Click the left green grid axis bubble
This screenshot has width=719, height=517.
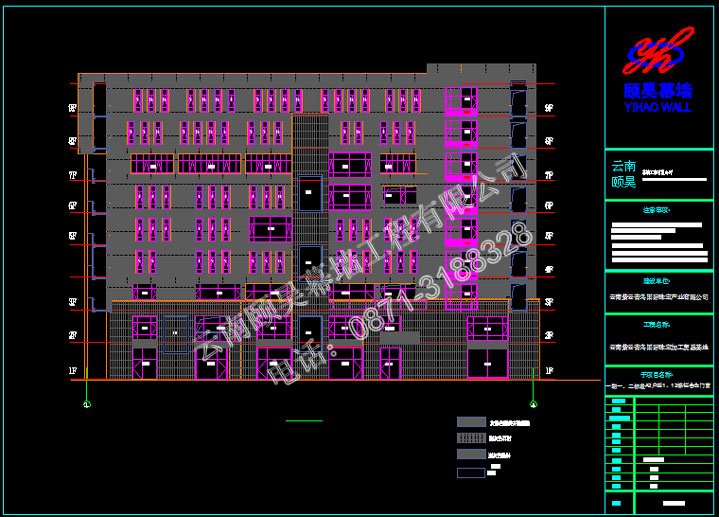[87, 404]
